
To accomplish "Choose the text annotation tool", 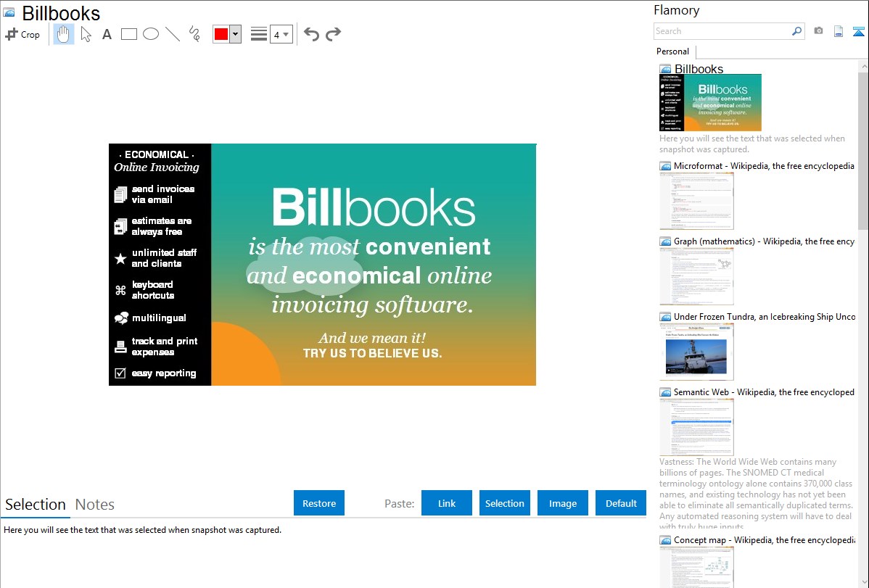I will (x=107, y=34).
